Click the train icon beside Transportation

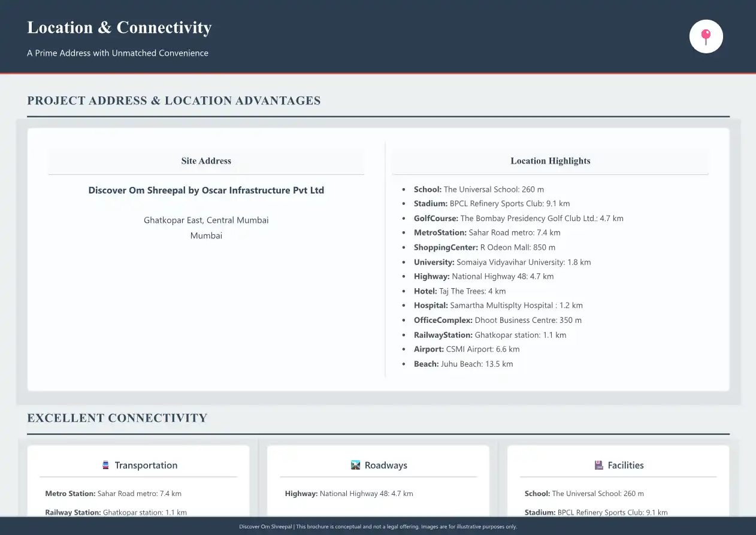(x=106, y=465)
